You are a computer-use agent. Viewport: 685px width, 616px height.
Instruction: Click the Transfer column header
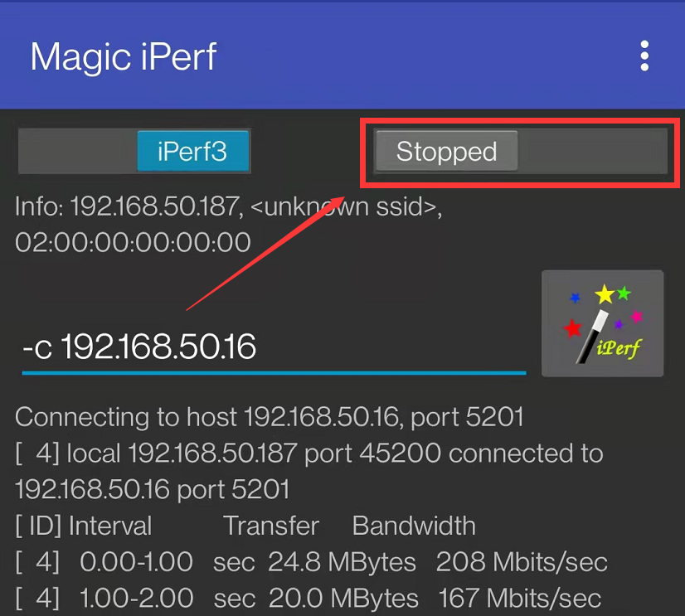pyautogui.click(x=270, y=526)
